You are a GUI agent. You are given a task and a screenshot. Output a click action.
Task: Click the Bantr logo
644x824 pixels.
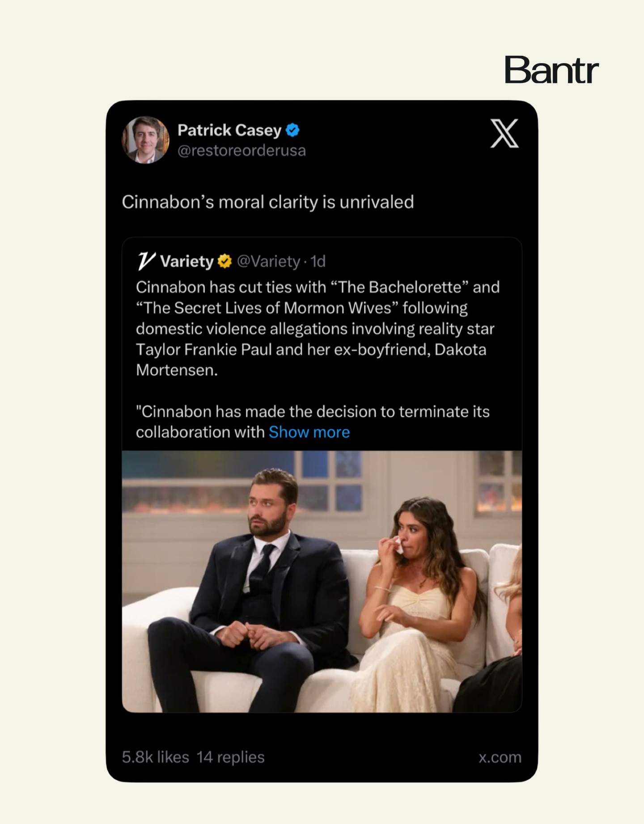pos(551,70)
